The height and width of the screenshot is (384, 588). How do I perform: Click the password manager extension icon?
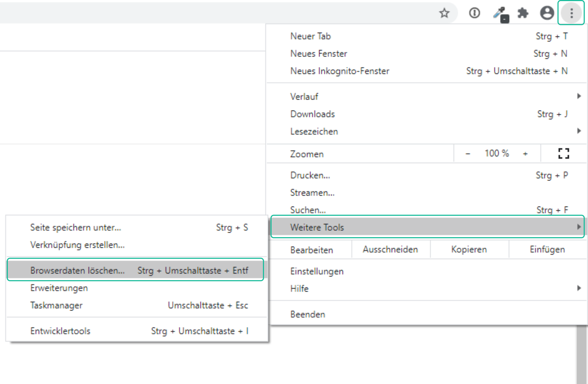(x=475, y=13)
